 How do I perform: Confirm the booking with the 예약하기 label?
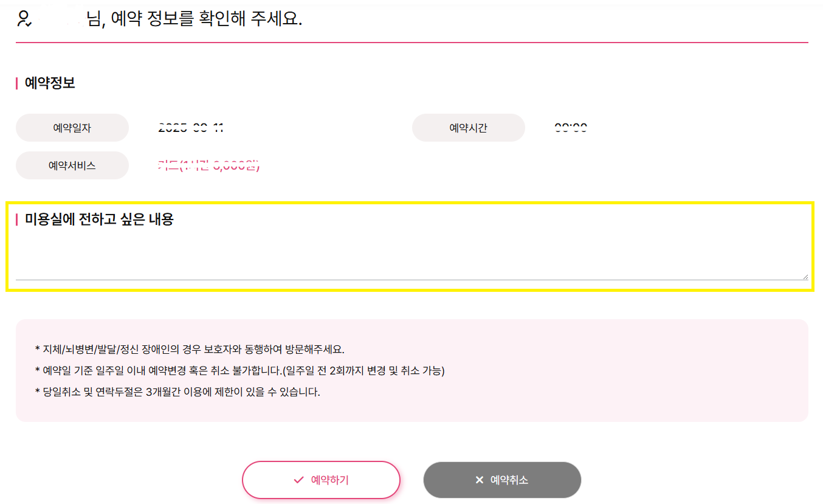[x=329, y=480]
